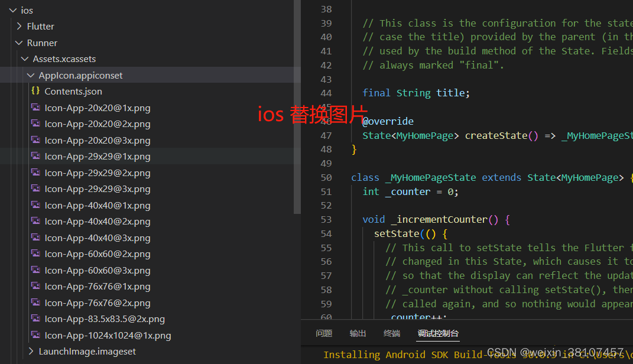Click the JSON icon of Contents.json
This screenshot has width=633, height=364.
pos(35,91)
